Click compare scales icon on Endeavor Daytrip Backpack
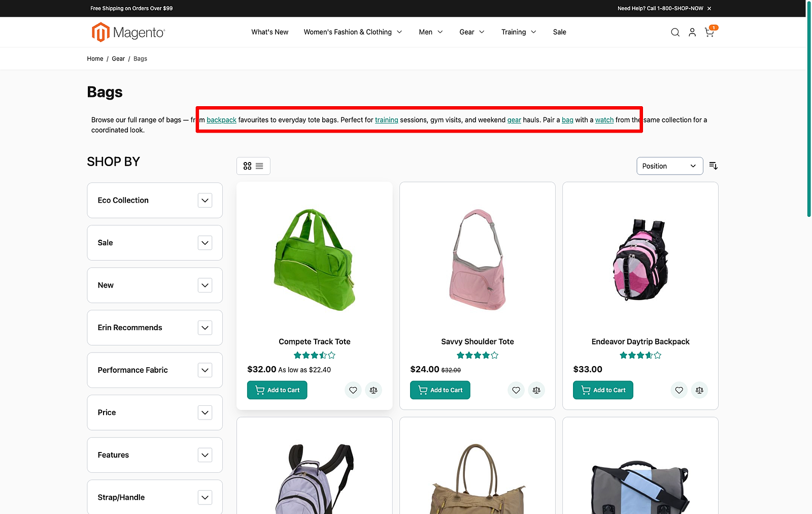The width and height of the screenshot is (812, 514). (x=699, y=390)
